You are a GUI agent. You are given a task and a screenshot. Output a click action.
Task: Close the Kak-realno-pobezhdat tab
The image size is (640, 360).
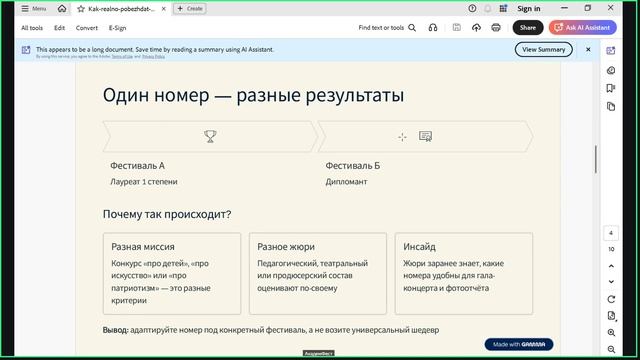(x=164, y=9)
